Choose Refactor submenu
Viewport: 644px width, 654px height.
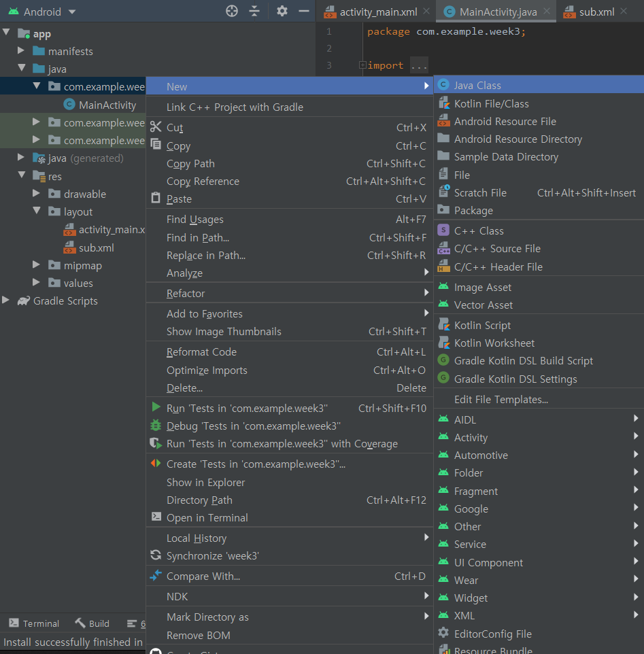point(289,293)
